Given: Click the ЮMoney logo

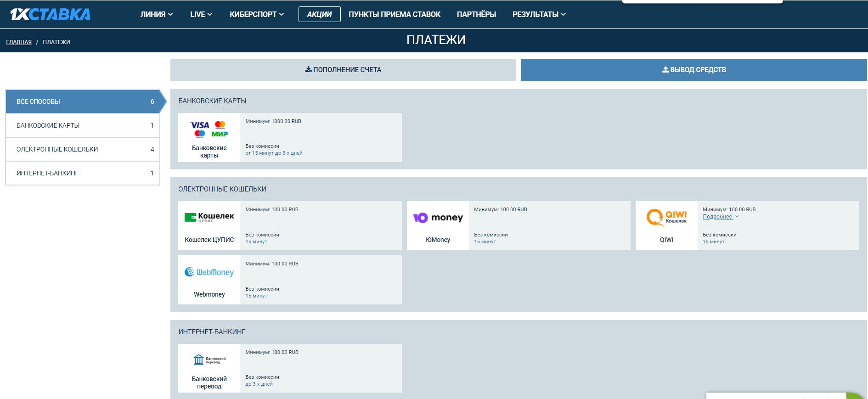Looking at the screenshot, I should click(x=438, y=218).
